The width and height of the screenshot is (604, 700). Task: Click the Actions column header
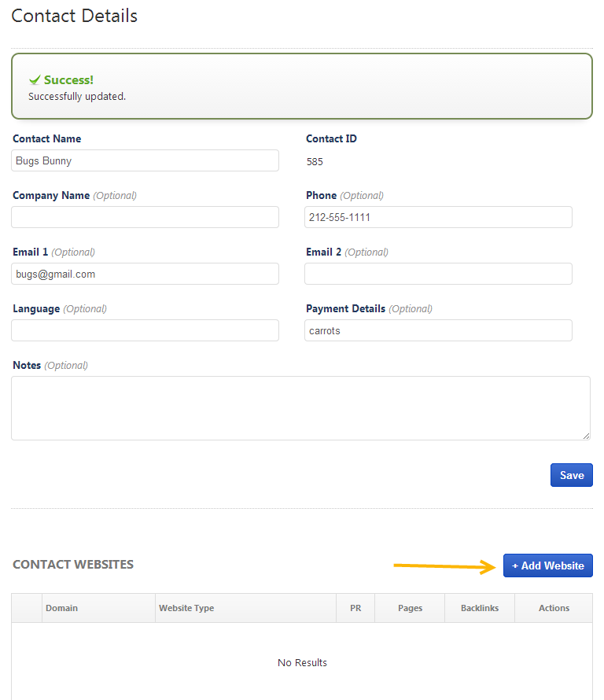[554, 608]
